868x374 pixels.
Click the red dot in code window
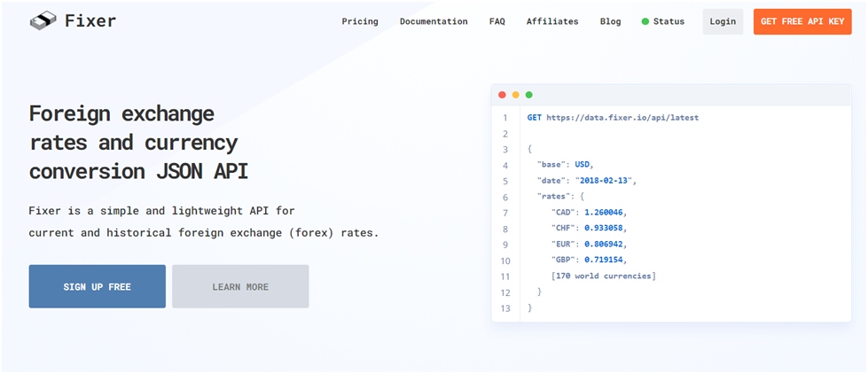[502, 95]
